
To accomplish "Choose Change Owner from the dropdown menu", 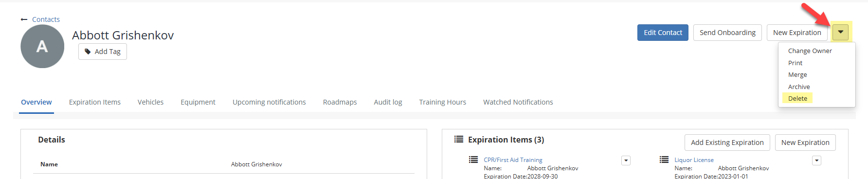I will (810, 51).
